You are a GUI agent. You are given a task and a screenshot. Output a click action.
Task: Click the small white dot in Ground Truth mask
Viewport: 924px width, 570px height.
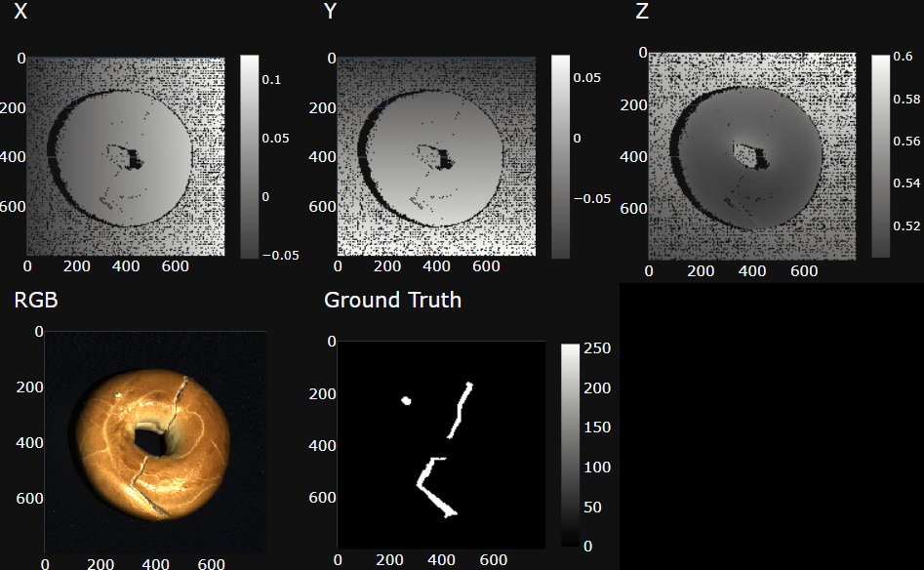(406, 401)
